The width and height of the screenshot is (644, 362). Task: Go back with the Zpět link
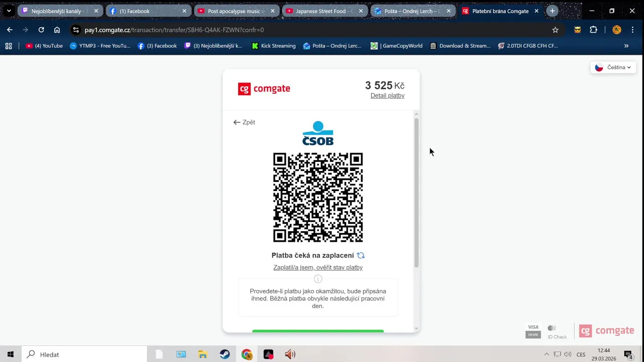tap(244, 122)
